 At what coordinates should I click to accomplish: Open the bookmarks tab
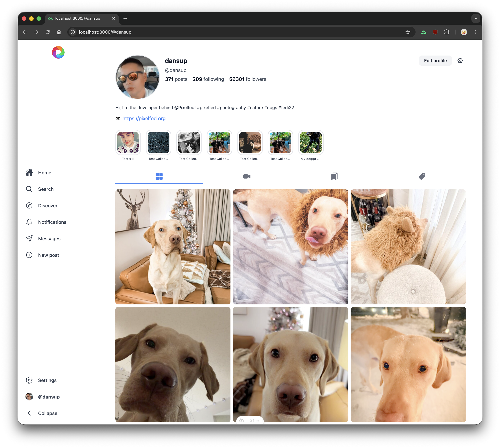click(334, 176)
